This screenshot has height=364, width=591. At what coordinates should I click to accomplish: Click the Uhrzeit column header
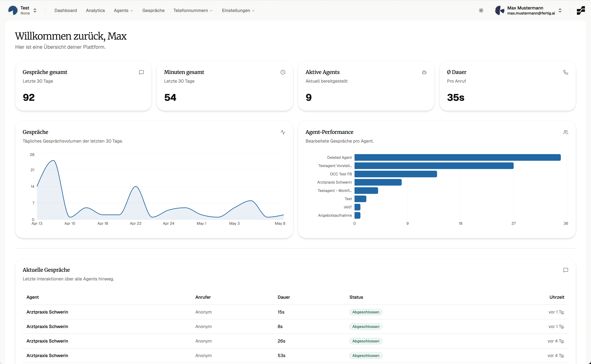click(x=557, y=297)
